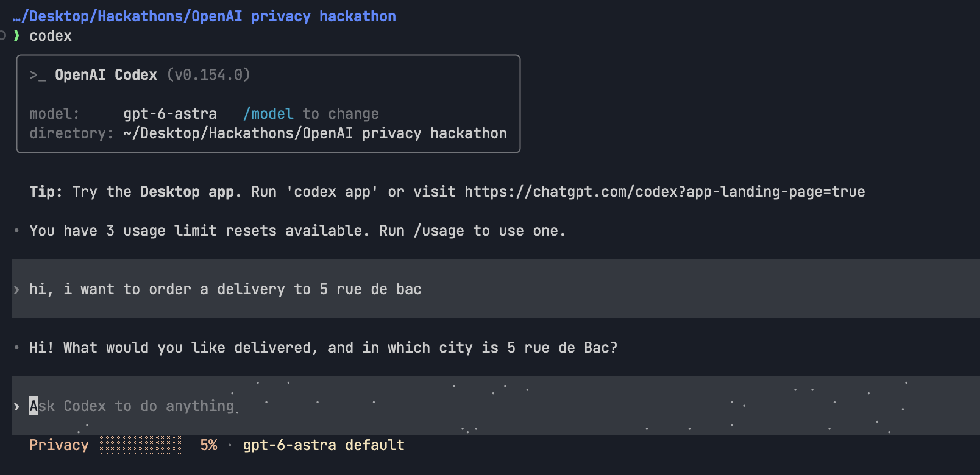
Task: Click the usage limit resets notice
Action: (297, 231)
